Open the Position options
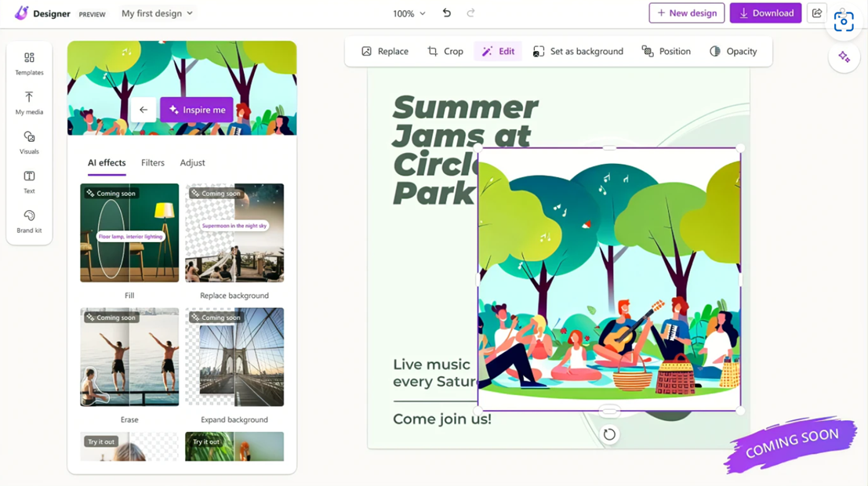Image resolution: width=868 pixels, height=486 pixels. 666,51
